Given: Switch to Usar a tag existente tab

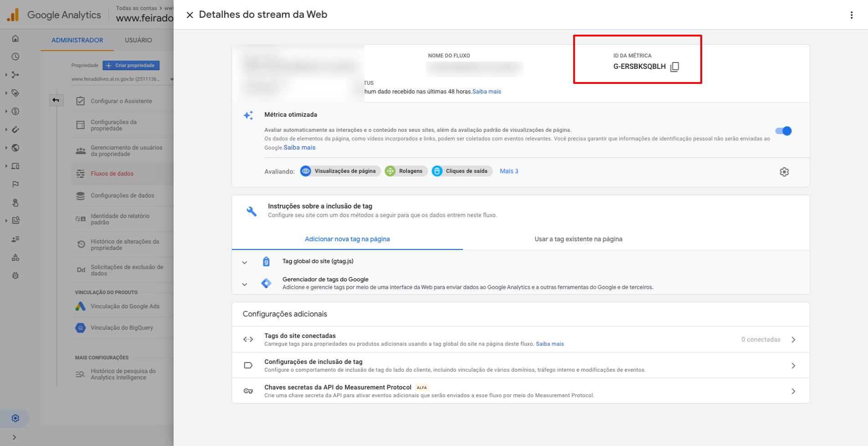Looking at the screenshot, I should [x=578, y=239].
